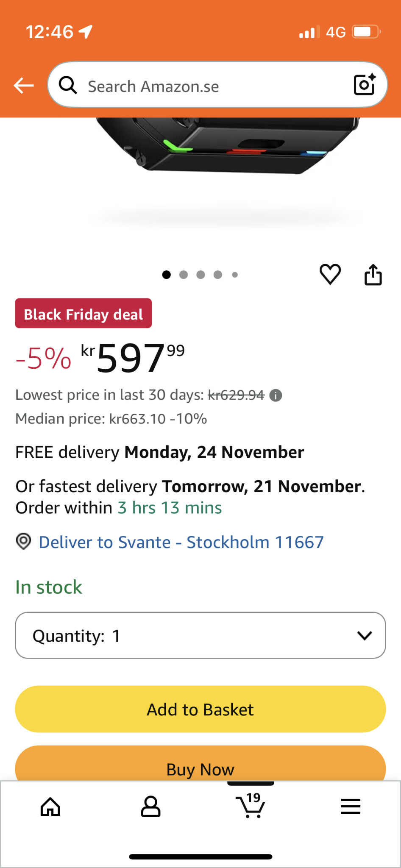Open the hamburger menu
The image size is (401, 868).
(351, 807)
